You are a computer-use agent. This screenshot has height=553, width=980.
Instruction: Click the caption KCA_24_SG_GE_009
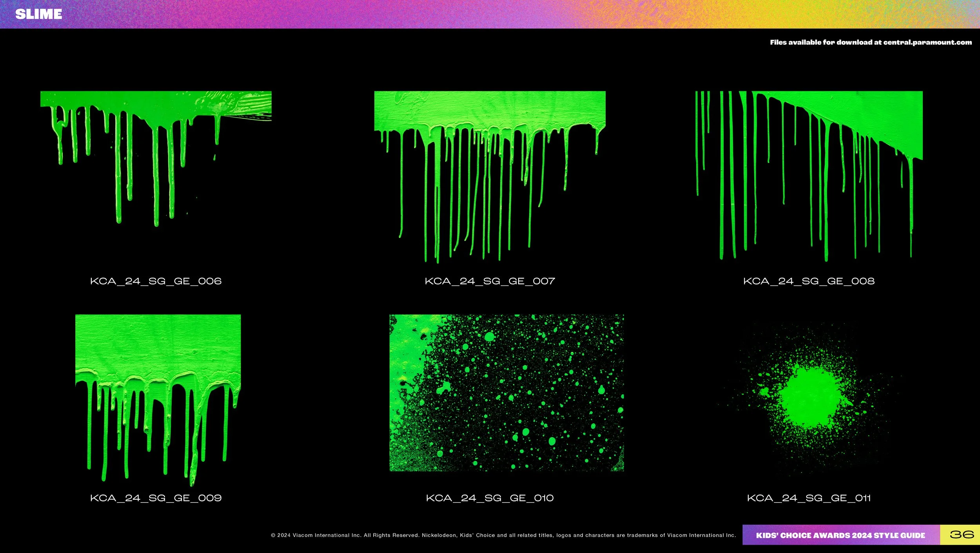tap(156, 498)
